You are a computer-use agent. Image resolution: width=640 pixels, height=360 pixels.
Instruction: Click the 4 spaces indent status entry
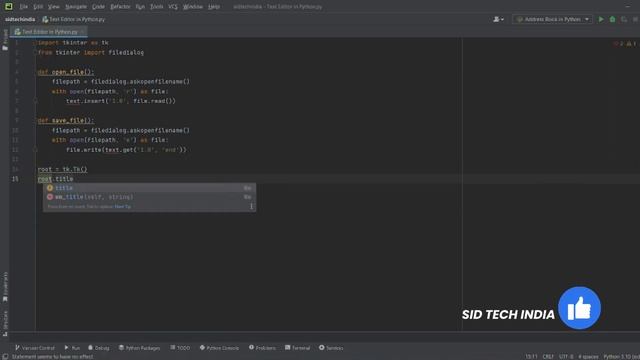coord(588,356)
